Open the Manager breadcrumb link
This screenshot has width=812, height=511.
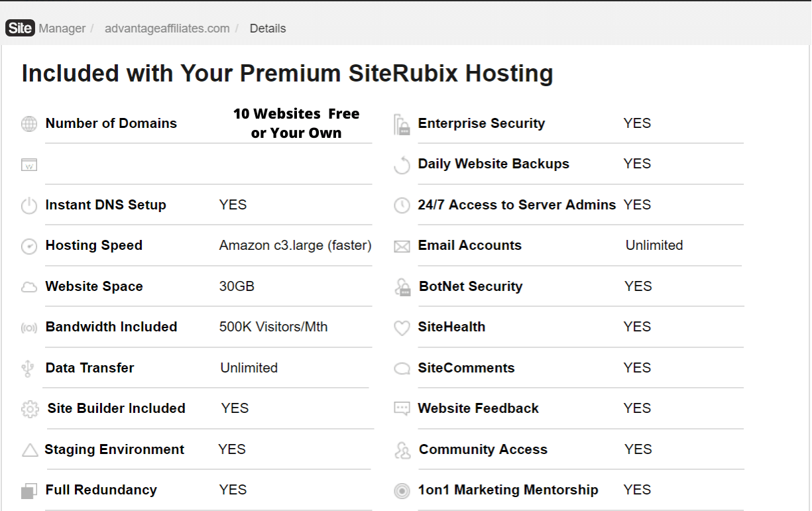pyautogui.click(x=62, y=28)
